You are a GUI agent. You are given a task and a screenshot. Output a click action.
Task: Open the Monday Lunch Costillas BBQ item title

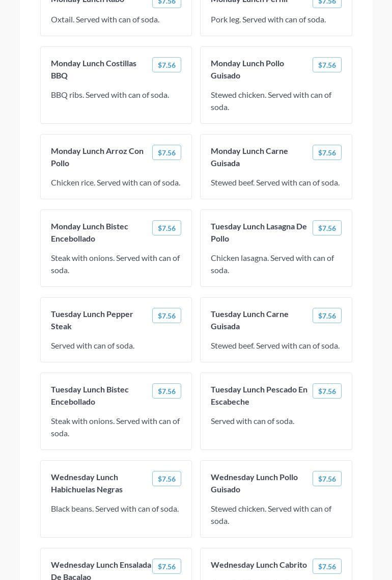click(94, 69)
